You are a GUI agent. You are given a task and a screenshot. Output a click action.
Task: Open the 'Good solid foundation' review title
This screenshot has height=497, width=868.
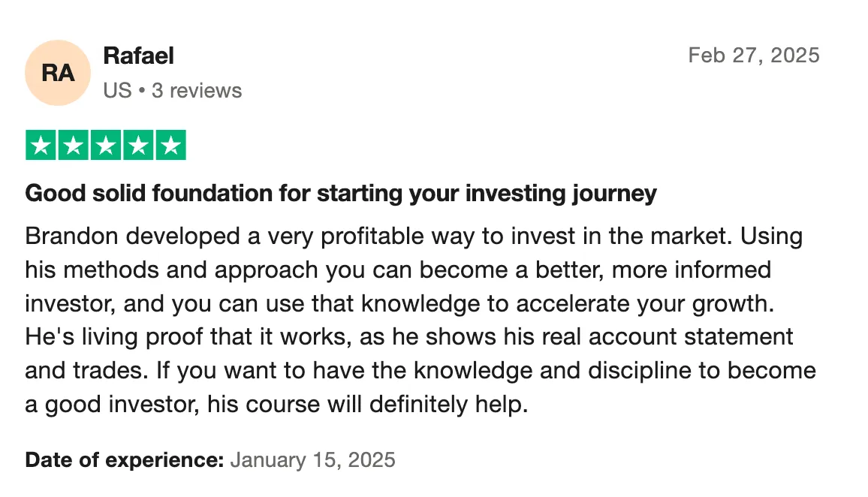[x=341, y=194]
